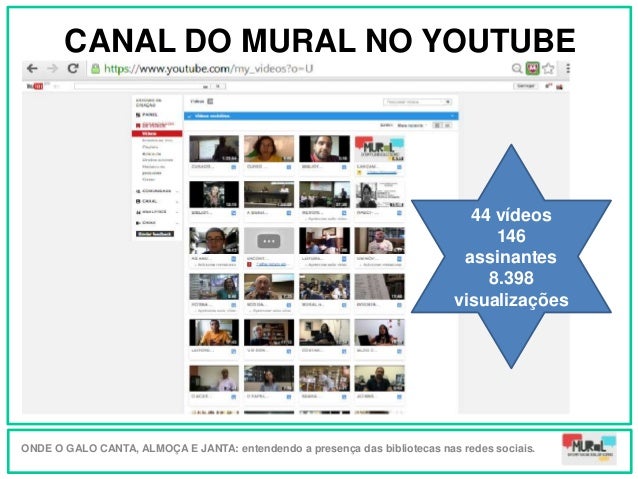638x479 pixels.
Task: Bookmark the page with the star icon
Action: 548,68
